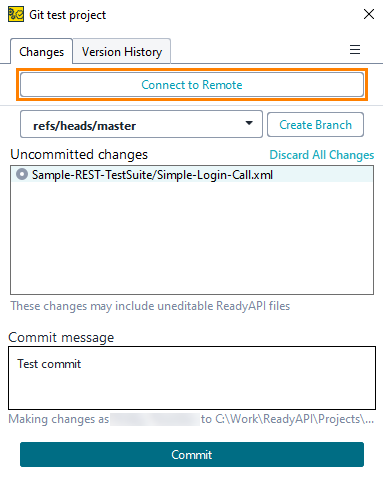Click the Commit button
This screenshot has height=488, width=383.
click(x=192, y=454)
